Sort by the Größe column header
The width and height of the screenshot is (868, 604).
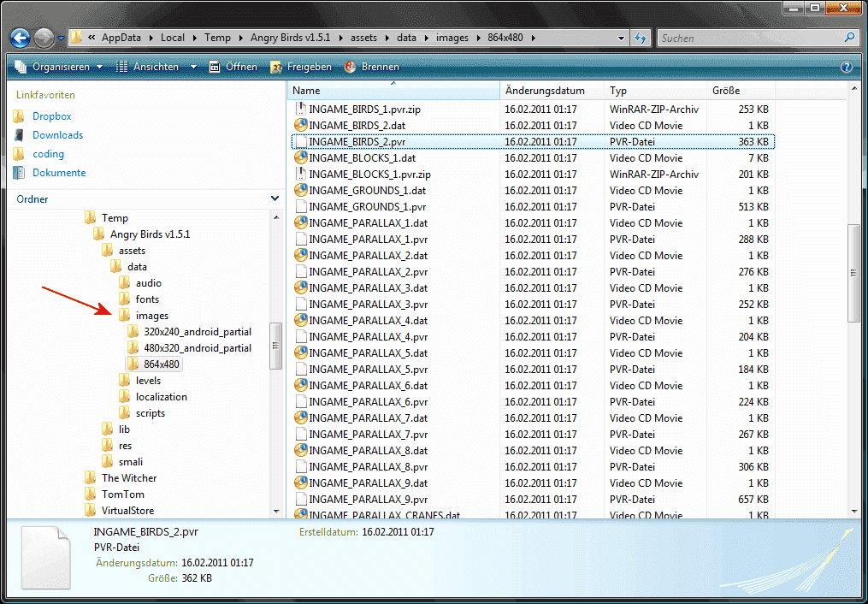click(741, 91)
